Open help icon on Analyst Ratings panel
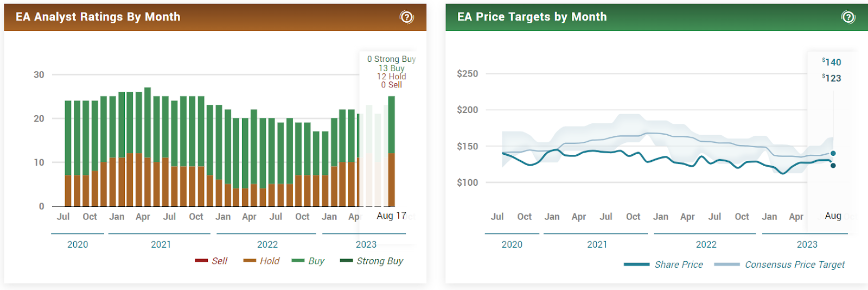The width and height of the screenshot is (868, 290). point(406,17)
